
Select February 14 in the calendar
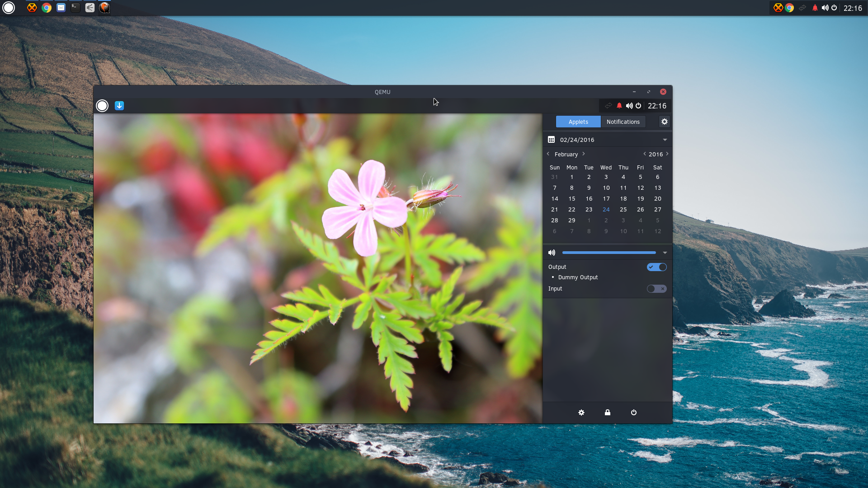click(x=555, y=199)
